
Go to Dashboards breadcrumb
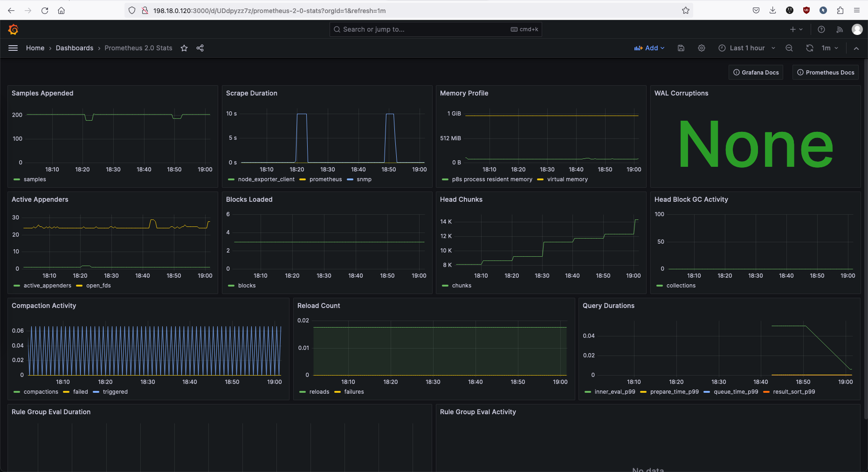pos(75,48)
